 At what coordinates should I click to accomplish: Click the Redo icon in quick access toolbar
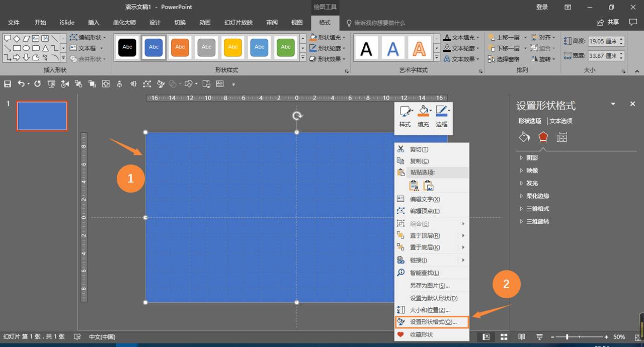(x=37, y=84)
